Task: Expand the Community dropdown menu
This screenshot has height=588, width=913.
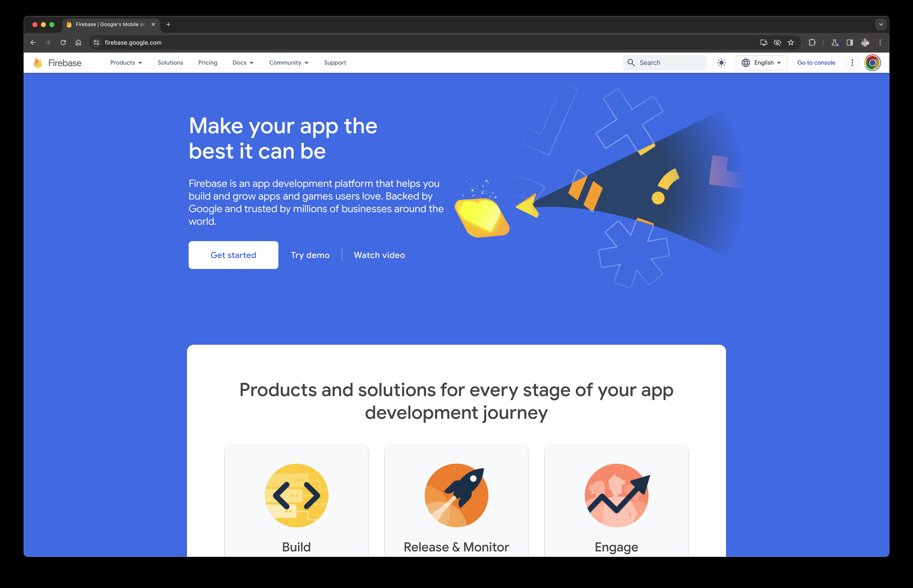Action: [x=287, y=63]
